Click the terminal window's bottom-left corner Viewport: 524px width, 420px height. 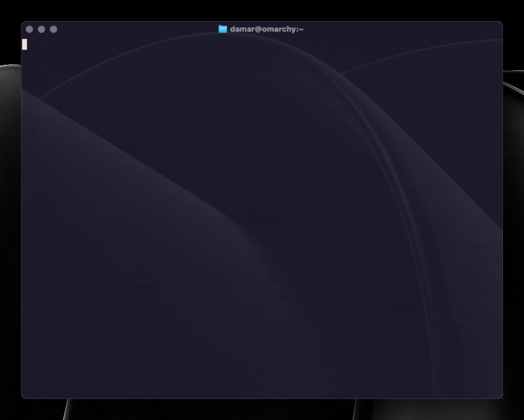click(23, 397)
